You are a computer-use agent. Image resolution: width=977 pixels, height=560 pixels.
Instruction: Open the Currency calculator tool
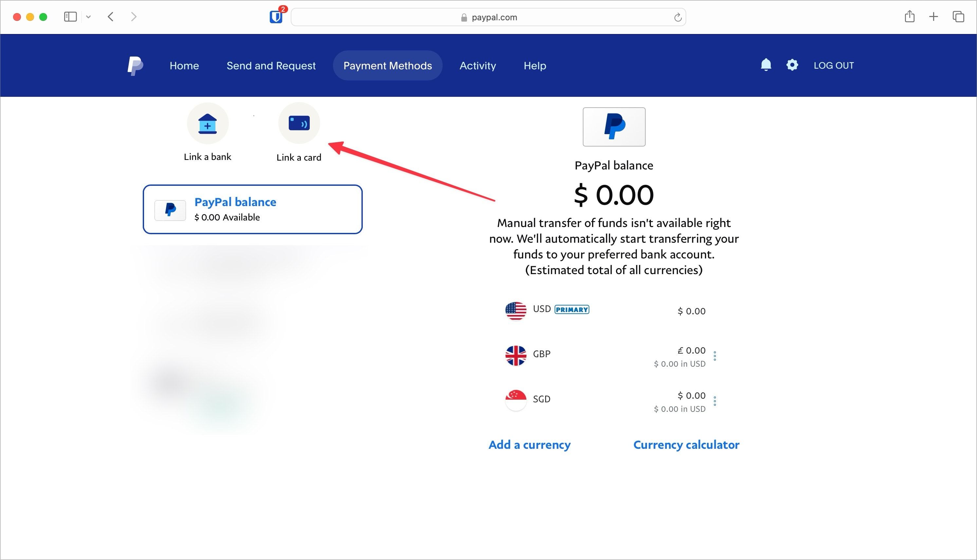point(687,444)
